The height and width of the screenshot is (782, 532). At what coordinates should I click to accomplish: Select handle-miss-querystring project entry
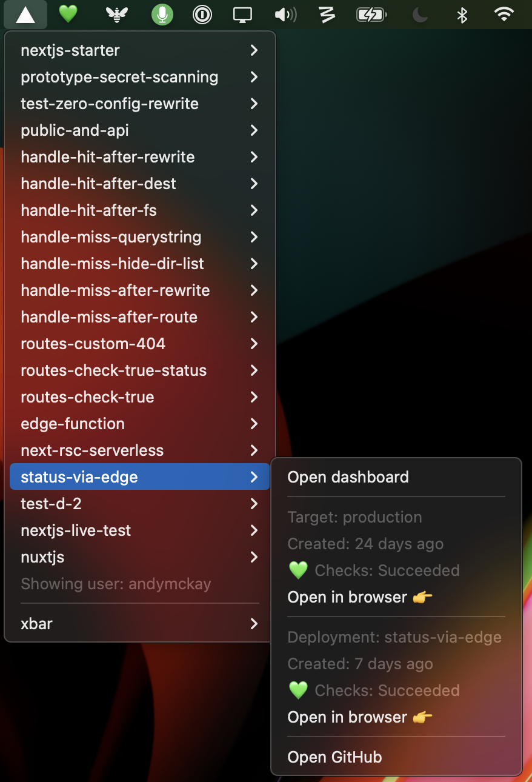coord(111,237)
